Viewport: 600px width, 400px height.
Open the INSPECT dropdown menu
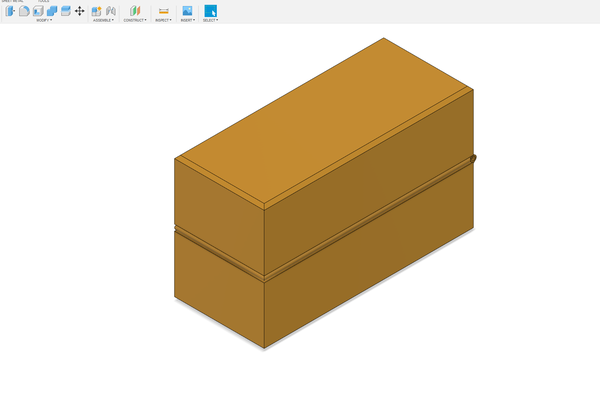point(163,20)
